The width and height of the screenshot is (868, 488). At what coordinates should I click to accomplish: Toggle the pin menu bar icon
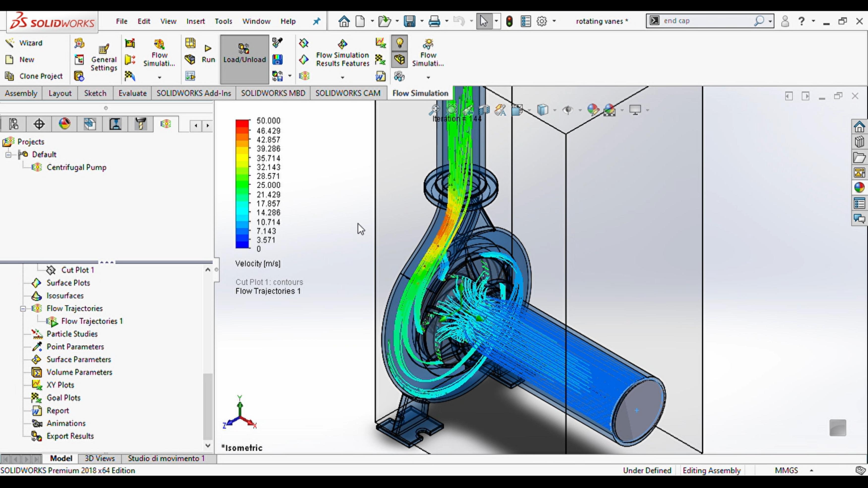coord(316,21)
